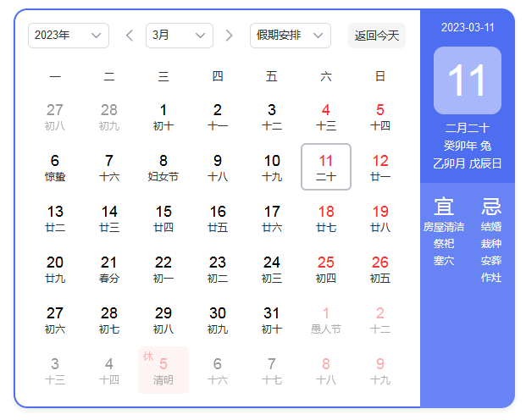This screenshot has height=420, width=526.
Task: Select March 6 惊蛰
Action: (55, 168)
